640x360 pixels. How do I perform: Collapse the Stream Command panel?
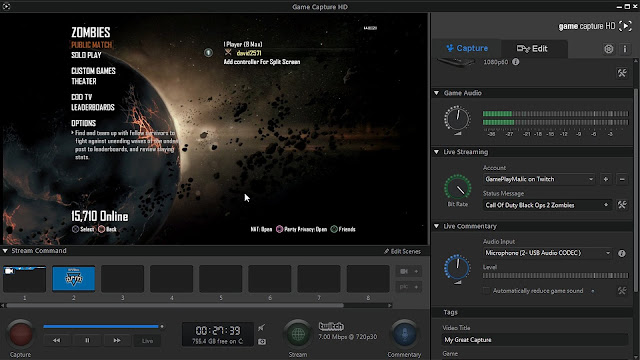pos(5,251)
